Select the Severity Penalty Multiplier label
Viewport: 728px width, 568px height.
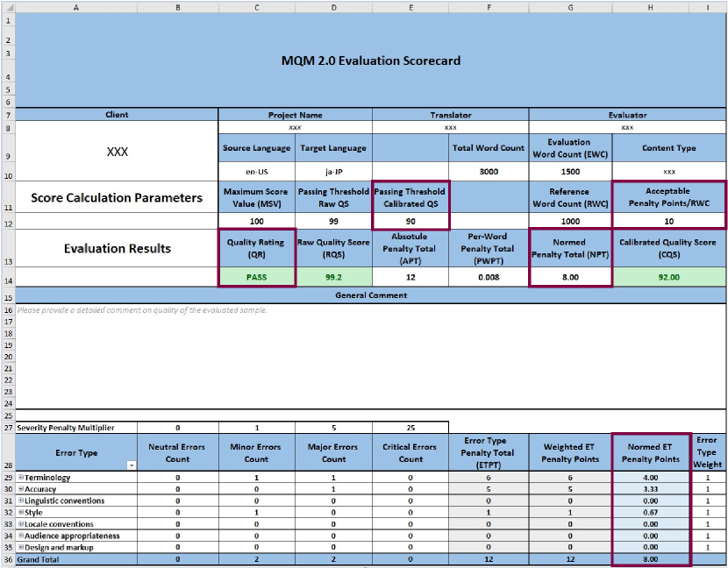pos(76,428)
